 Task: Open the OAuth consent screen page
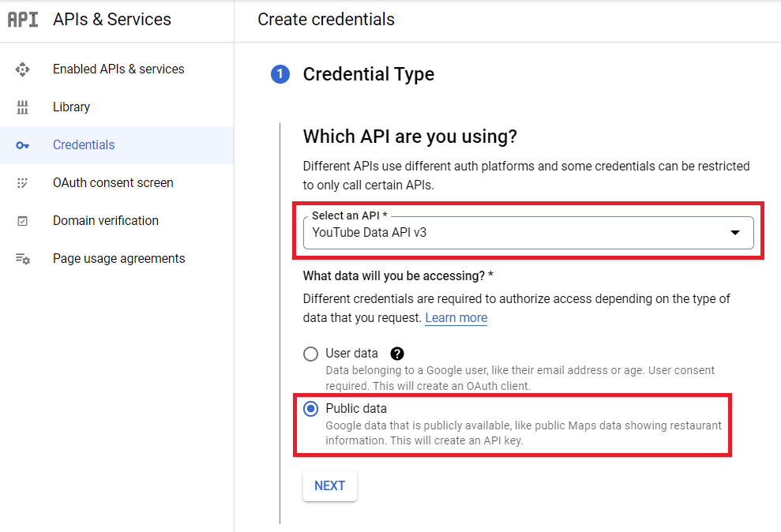(117, 182)
